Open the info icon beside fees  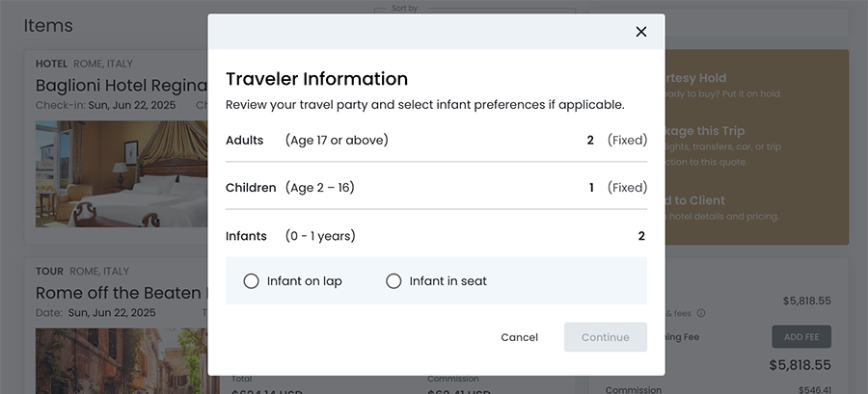[701, 313]
